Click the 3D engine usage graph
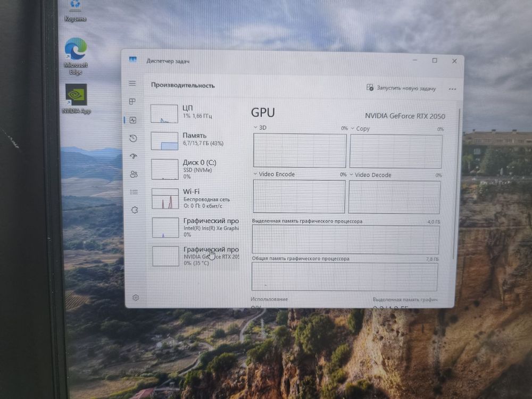532x399 pixels. pyautogui.click(x=300, y=151)
